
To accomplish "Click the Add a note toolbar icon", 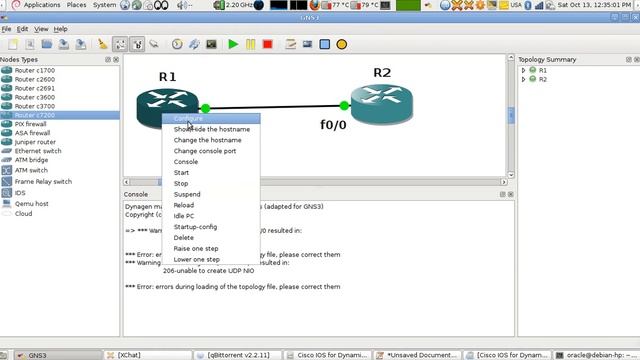I will click(290, 44).
